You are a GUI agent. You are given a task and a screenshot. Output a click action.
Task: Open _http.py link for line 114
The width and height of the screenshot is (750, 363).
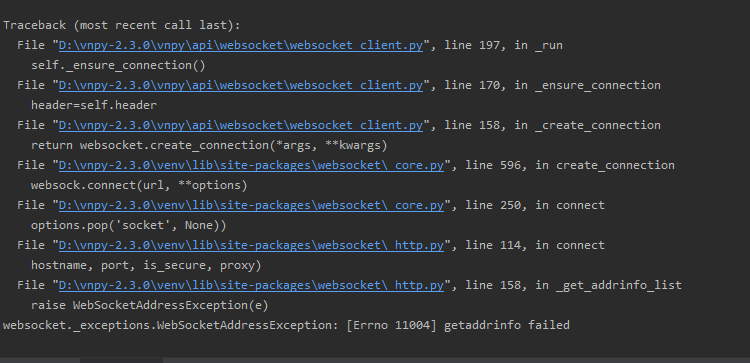click(x=251, y=245)
